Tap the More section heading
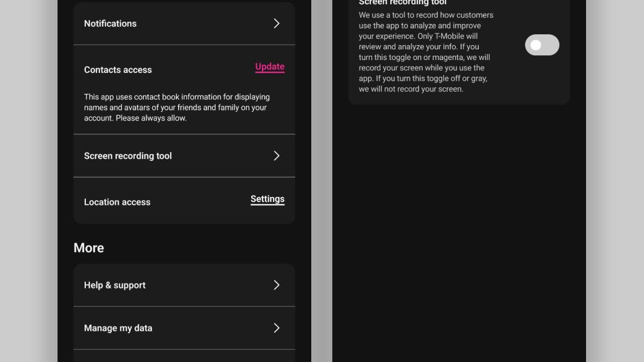Viewport: 644px width, 362px height. (x=89, y=248)
